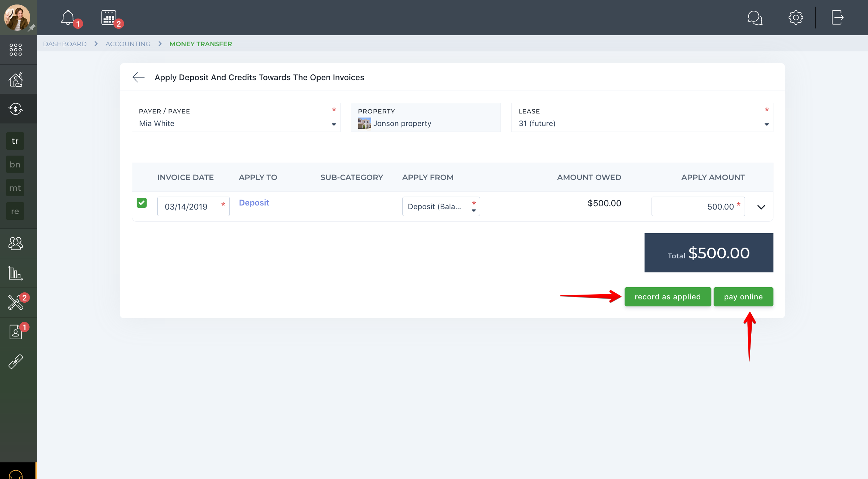The image size is (868, 479).
Task: Open the maintenance tools icon
Action: point(16,302)
